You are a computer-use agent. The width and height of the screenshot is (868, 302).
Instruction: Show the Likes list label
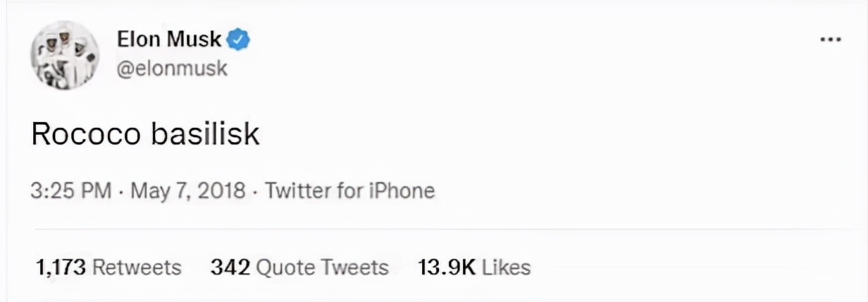(506, 267)
